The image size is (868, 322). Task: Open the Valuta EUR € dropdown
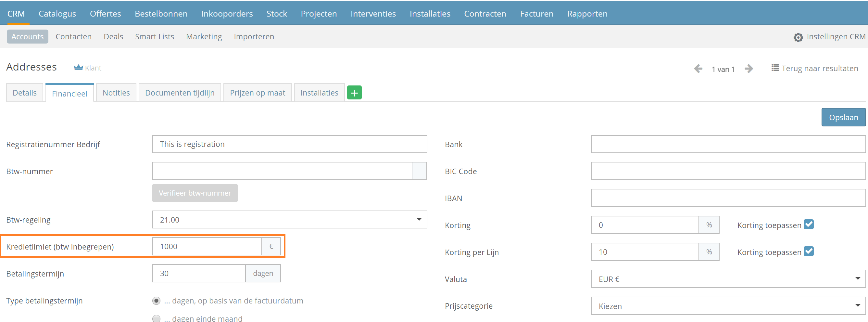[728, 279]
